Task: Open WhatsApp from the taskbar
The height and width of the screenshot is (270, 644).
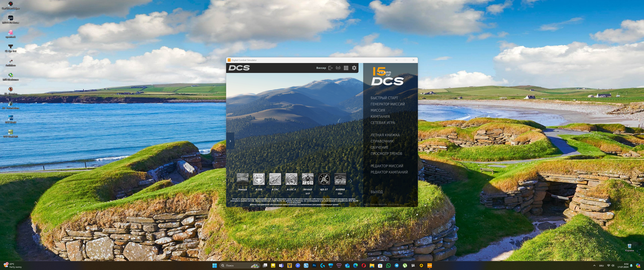Action: click(x=388, y=265)
